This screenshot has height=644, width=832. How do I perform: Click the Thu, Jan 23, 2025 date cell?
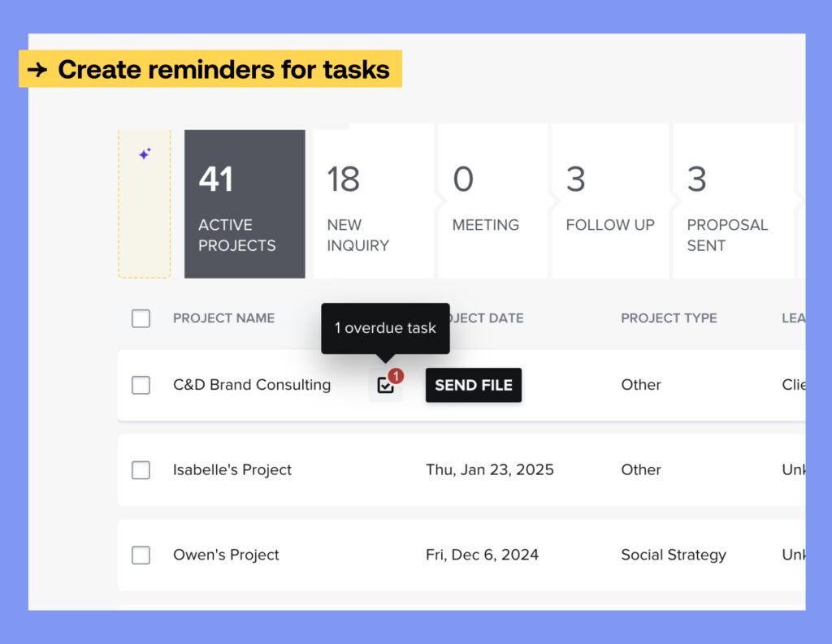490,470
